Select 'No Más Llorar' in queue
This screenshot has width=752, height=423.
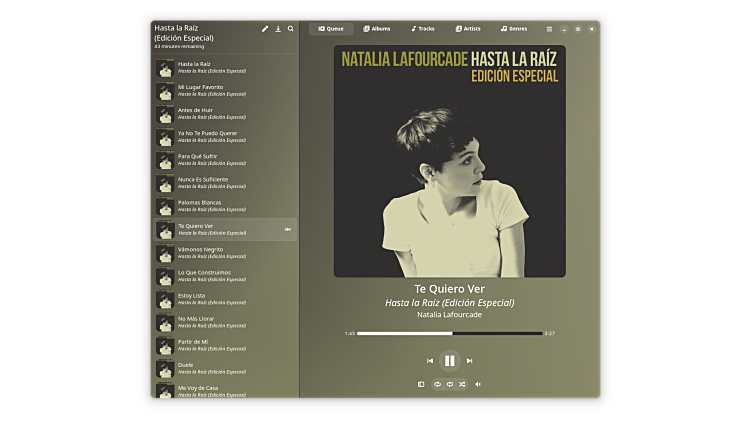pos(225,322)
